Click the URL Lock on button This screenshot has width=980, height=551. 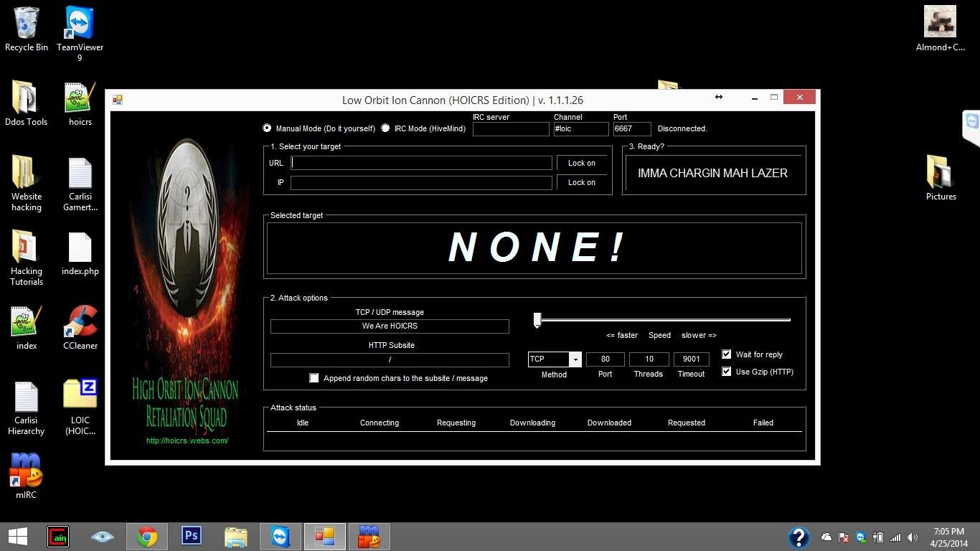tap(582, 163)
